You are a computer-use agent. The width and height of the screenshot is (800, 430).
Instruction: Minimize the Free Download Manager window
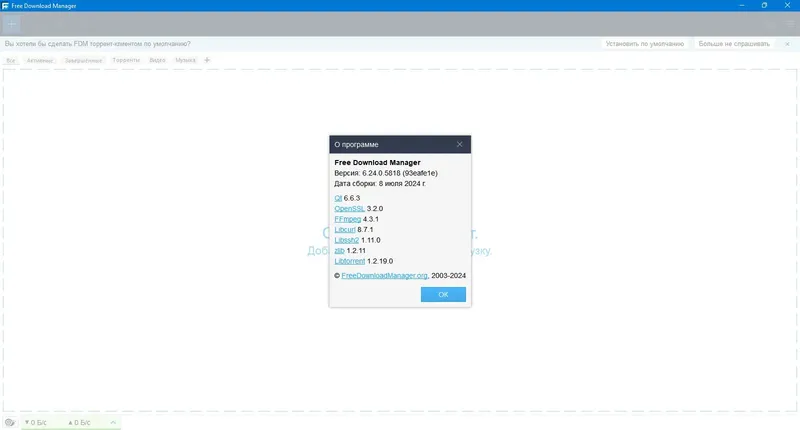[742, 5]
